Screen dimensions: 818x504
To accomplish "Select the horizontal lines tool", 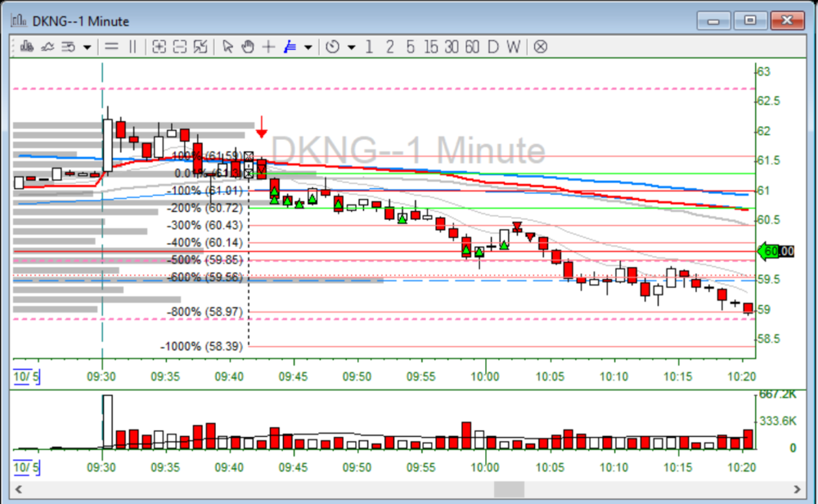I will pos(112,47).
